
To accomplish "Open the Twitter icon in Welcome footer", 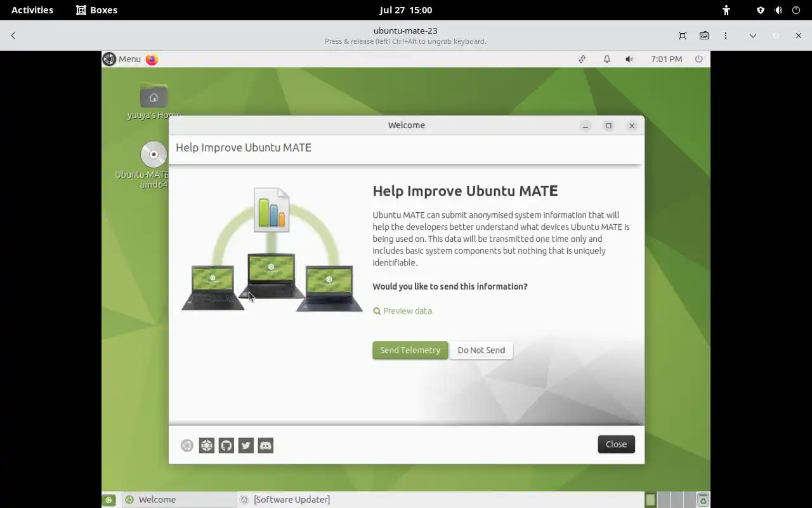I will click(x=246, y=446).
